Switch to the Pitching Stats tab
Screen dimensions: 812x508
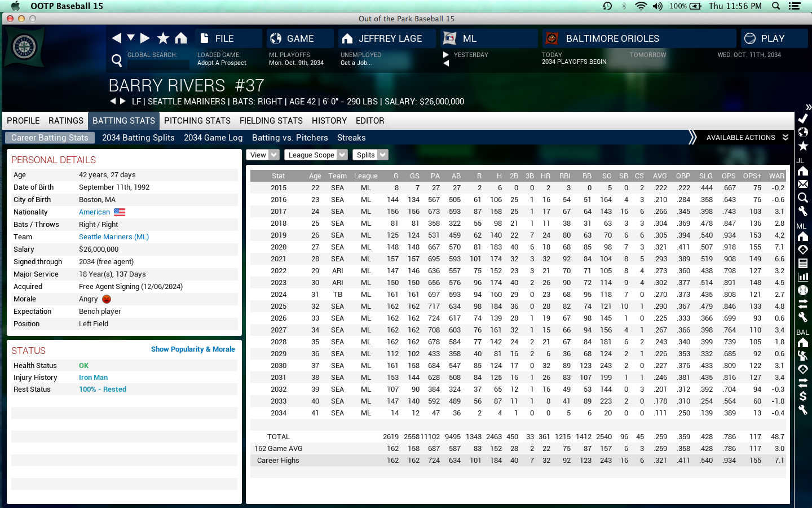197,121
